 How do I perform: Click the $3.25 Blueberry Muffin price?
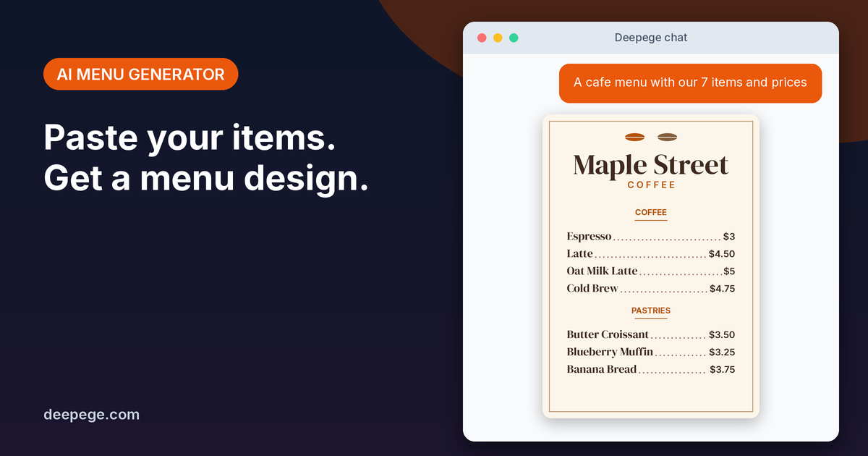tap(722, 352)
